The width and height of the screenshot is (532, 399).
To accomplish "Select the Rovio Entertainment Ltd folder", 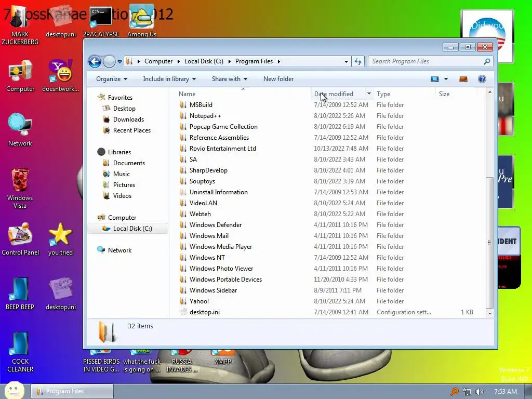I will pos(222,148).
